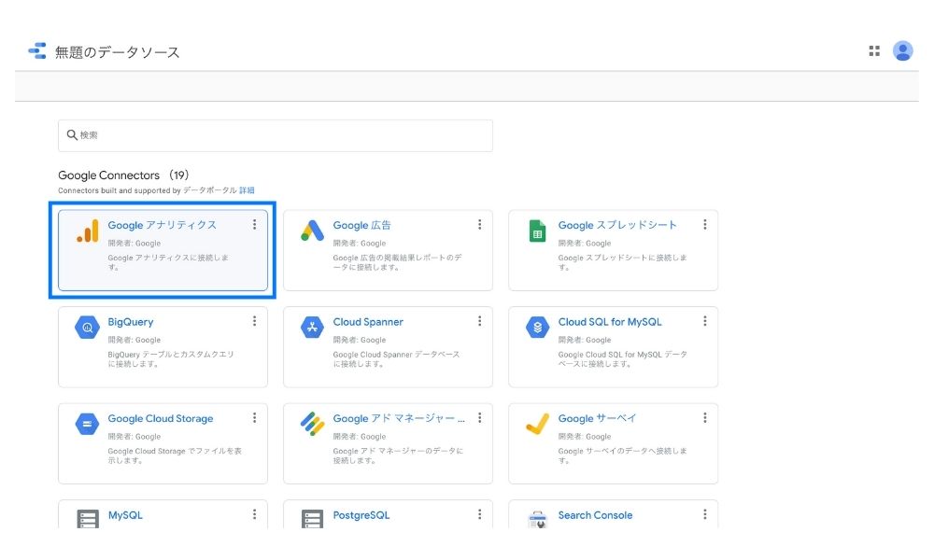
Task: Open more options on Google サーベイ card
Action: click(704, 418)
